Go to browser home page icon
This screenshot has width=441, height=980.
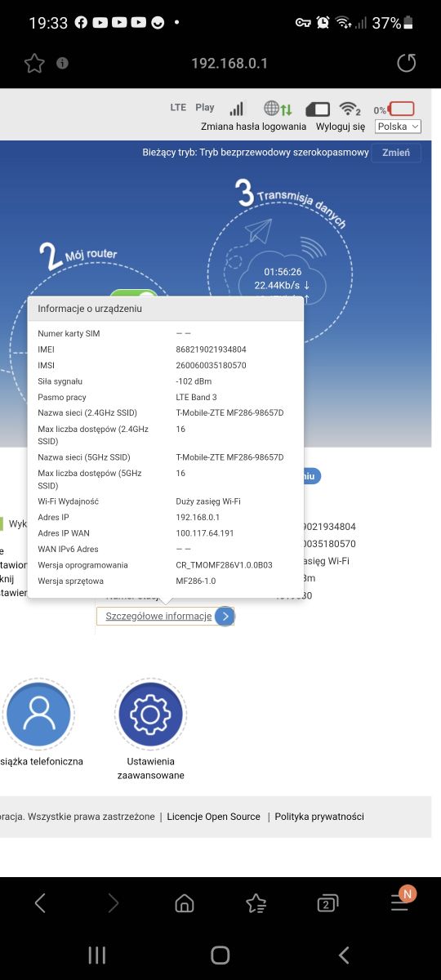[x=185, y=903]
